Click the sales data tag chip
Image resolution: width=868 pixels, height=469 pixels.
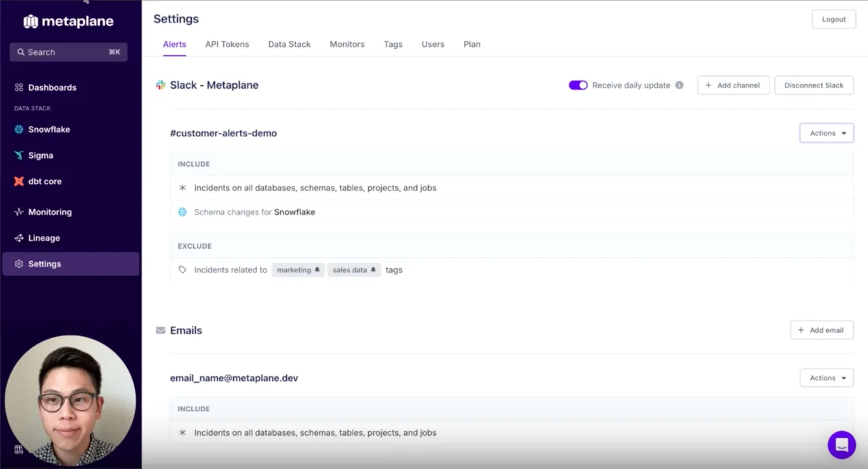[x=354, y=270]
